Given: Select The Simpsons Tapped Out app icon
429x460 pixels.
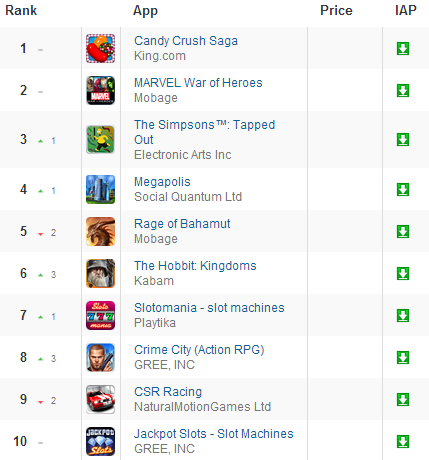Looking at the screenshot, I should 100,139.
